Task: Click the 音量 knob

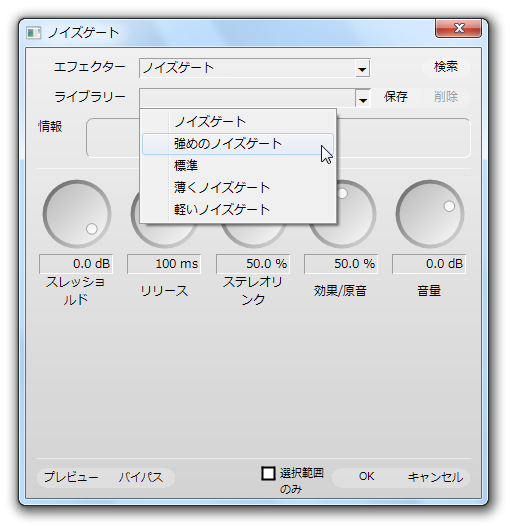Action: tap(430, 214)
